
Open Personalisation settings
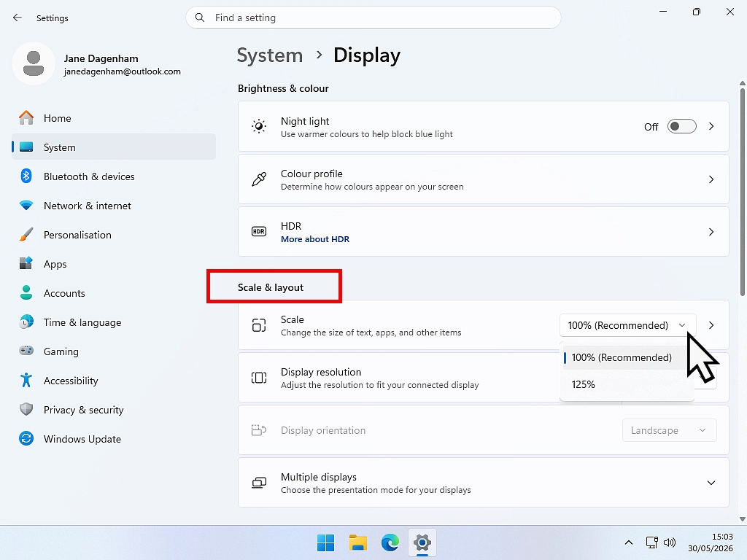click(114, 234)
